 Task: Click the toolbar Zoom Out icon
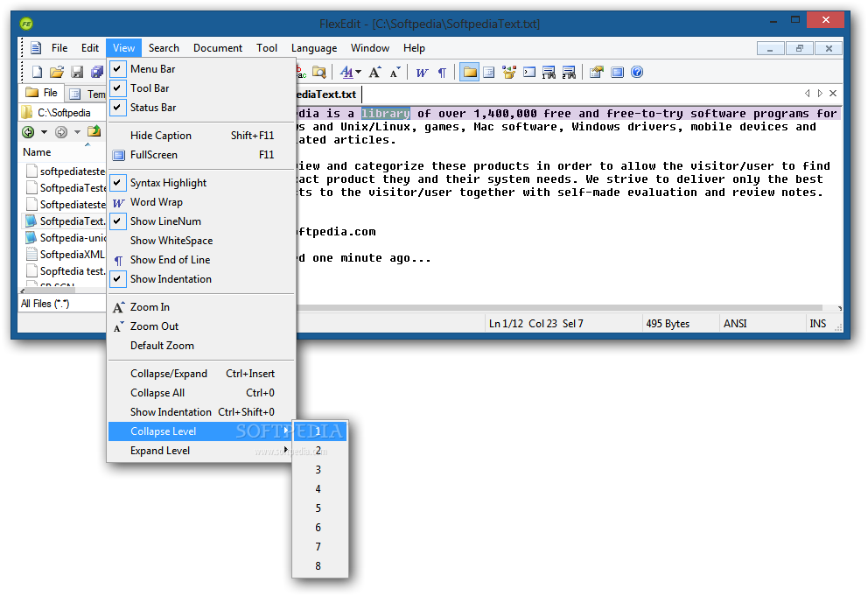click(x=395, y=72)
